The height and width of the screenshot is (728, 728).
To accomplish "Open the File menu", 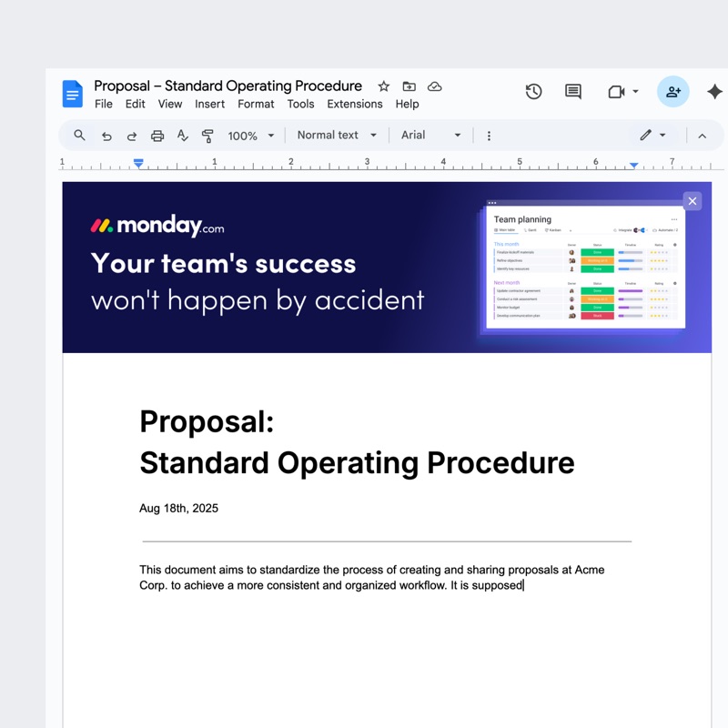I will [x=104, y=104].
